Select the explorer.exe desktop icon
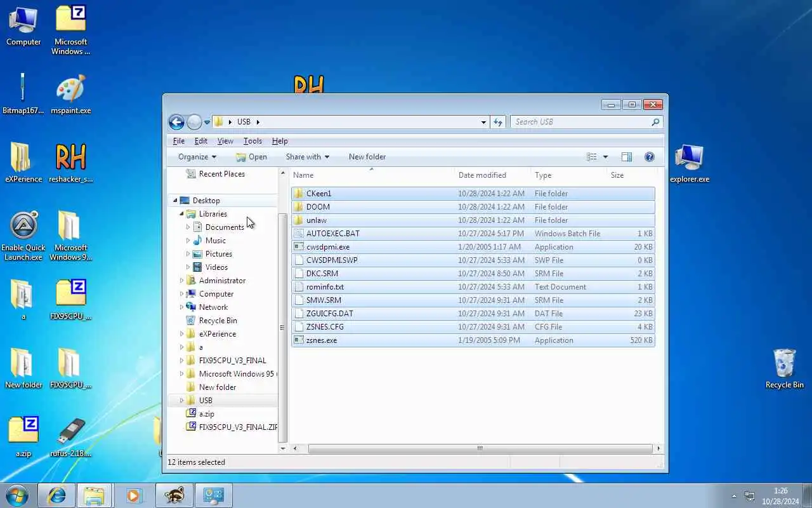This screenshot has width=812, height=508. [x=690, y=164]
